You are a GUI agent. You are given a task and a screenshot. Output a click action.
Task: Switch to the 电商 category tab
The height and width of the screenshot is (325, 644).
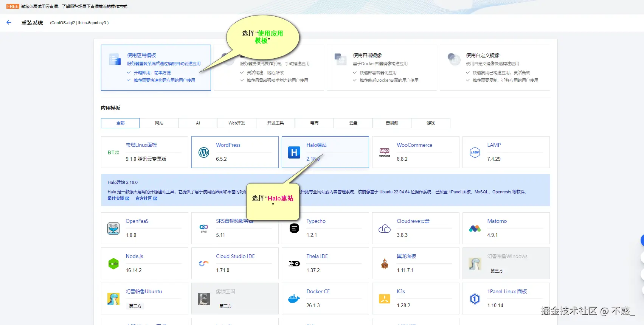[x=314, y=123]
